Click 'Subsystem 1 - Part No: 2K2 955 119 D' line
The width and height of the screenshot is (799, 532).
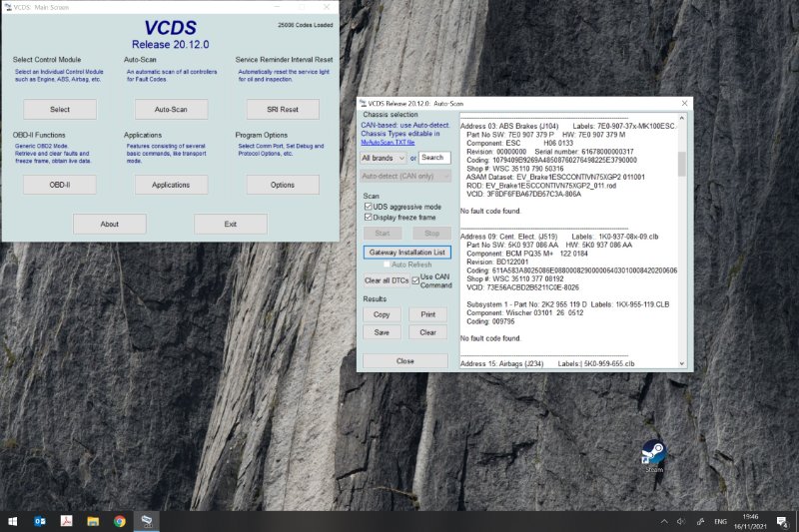point(567,303)
